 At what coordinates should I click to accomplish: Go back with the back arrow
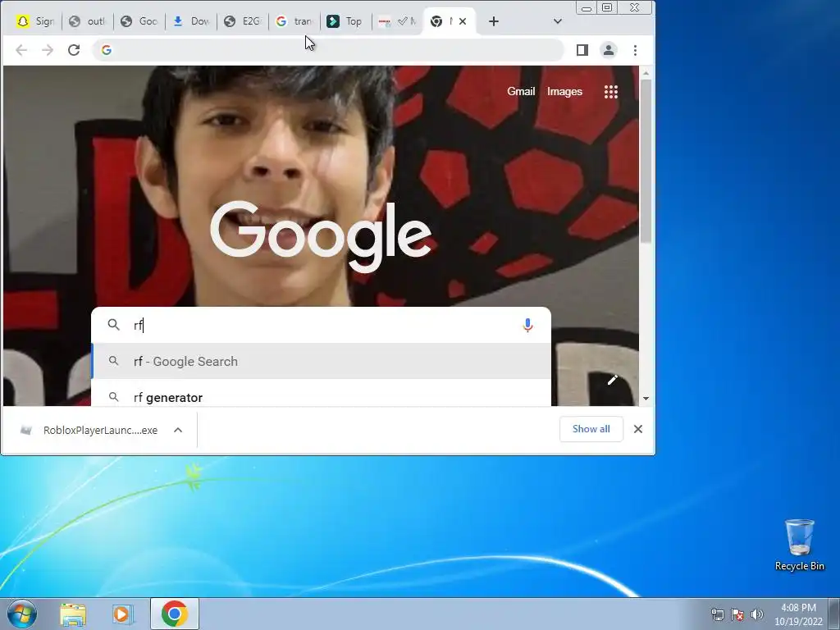tap(21, 50)
